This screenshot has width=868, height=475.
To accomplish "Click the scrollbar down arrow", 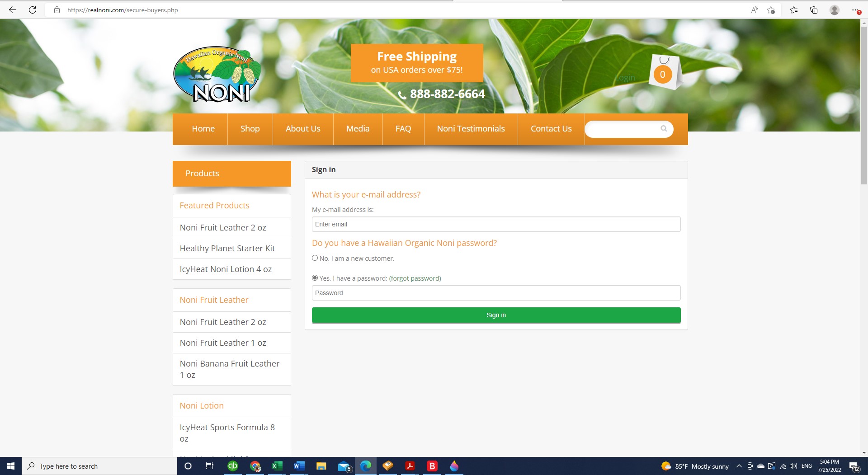I will 864,453.
